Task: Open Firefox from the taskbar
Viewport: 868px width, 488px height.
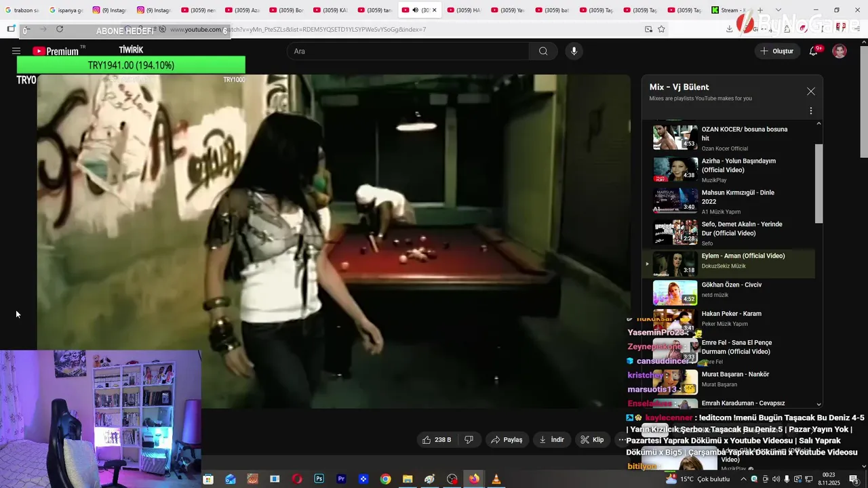Action: click(474, 479)
